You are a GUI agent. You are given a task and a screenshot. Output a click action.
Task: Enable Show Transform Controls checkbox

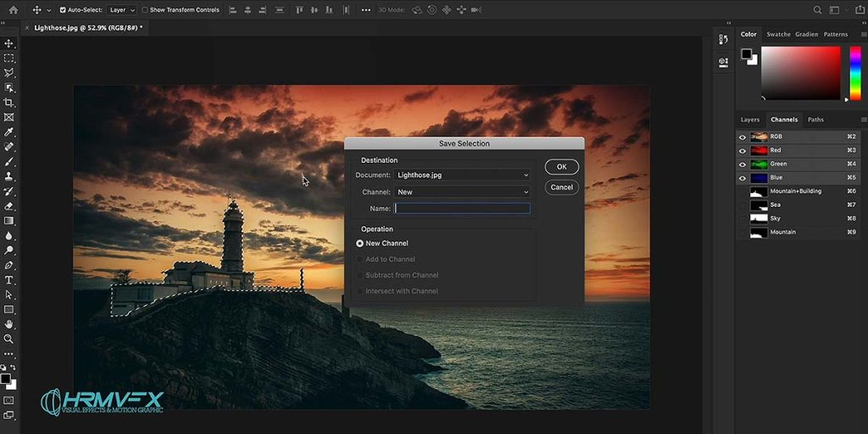tap(145, 10)
